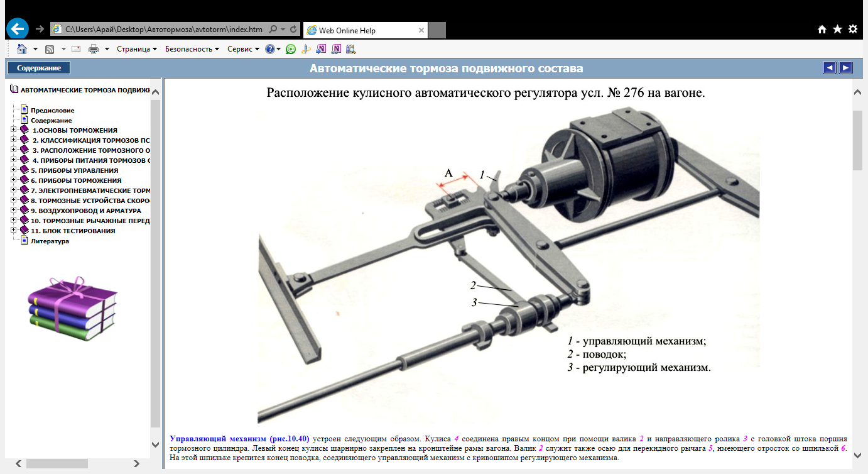Click the forward navigation arrow

coord(40,29)
